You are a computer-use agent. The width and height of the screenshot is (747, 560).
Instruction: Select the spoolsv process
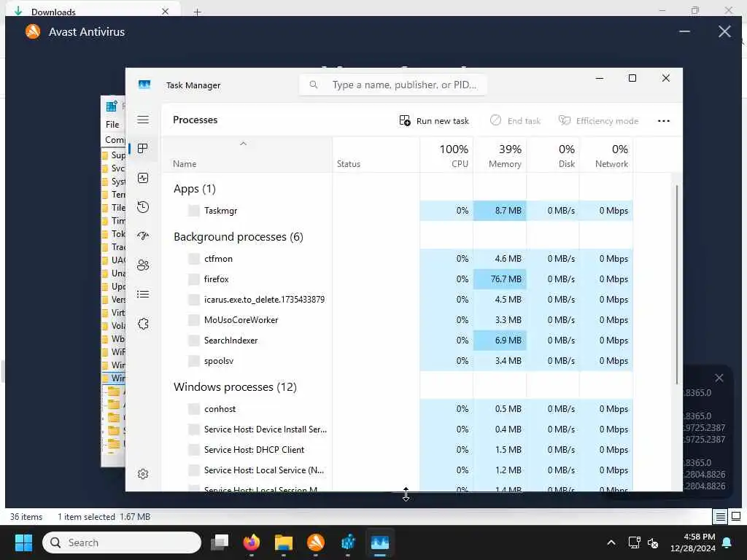click(x=398, y=361)
